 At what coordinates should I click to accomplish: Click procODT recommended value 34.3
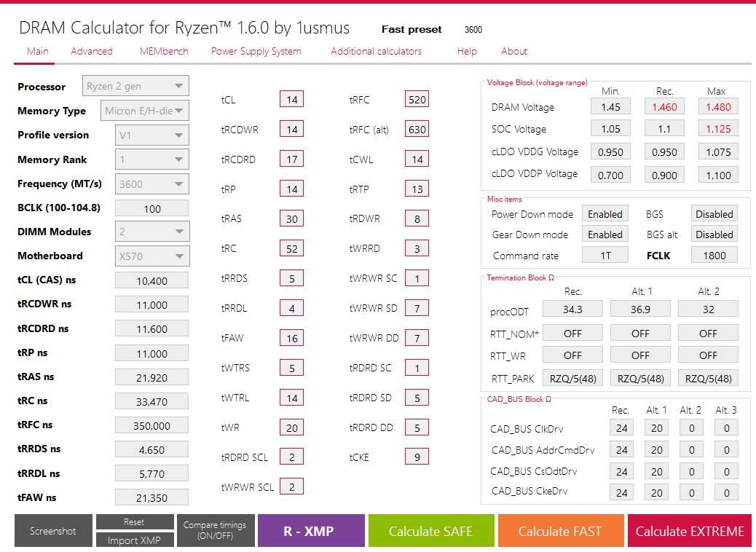[572, 309]
